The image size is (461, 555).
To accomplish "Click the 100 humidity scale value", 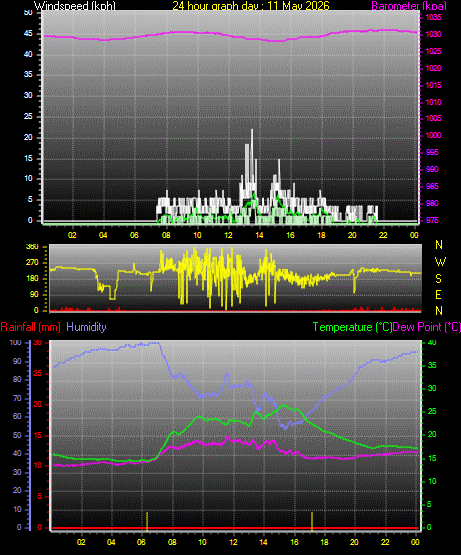I will 16,342.
